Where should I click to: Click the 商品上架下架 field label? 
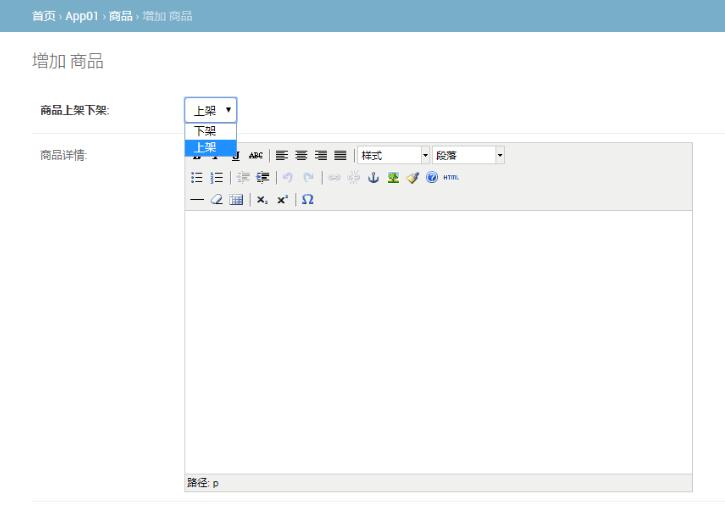(x=74, y=111)
